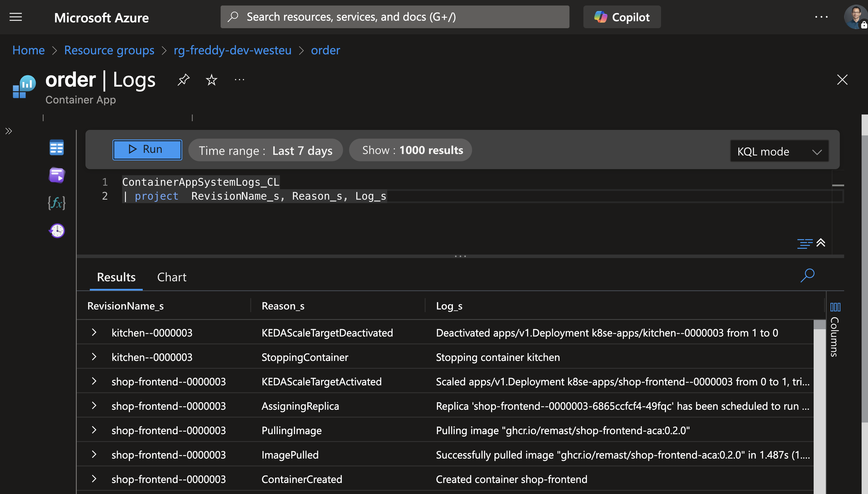This screenshot has width=868, height=494.
Task: Run the query
Action: tap(147, 150)
